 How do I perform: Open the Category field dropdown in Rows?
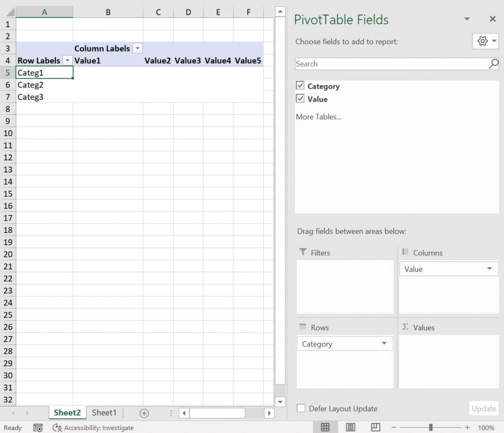point(384,343)
